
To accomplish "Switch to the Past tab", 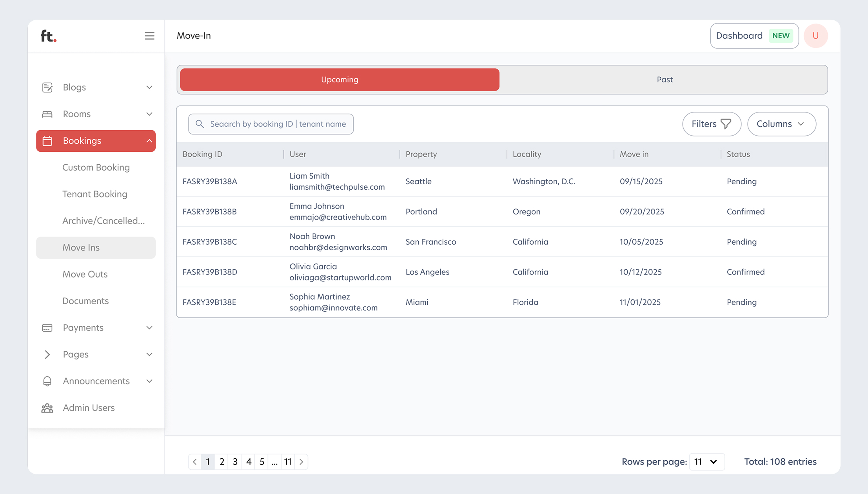I will point(665,80).
